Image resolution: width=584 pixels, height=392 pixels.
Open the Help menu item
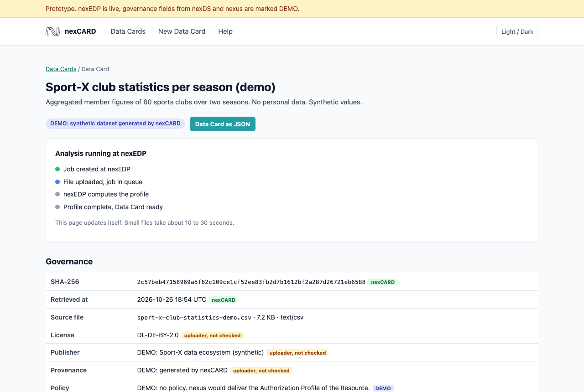pos(225,31)
